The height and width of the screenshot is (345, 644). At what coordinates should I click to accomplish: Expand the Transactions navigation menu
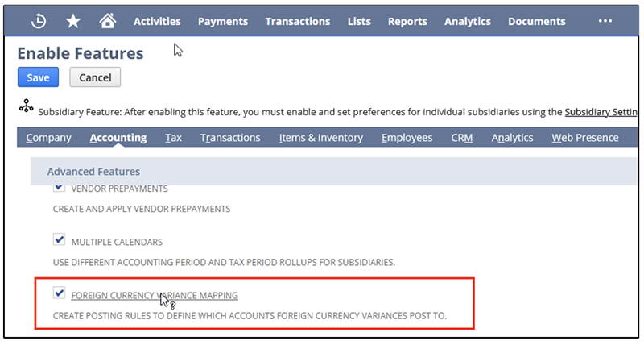297,22
